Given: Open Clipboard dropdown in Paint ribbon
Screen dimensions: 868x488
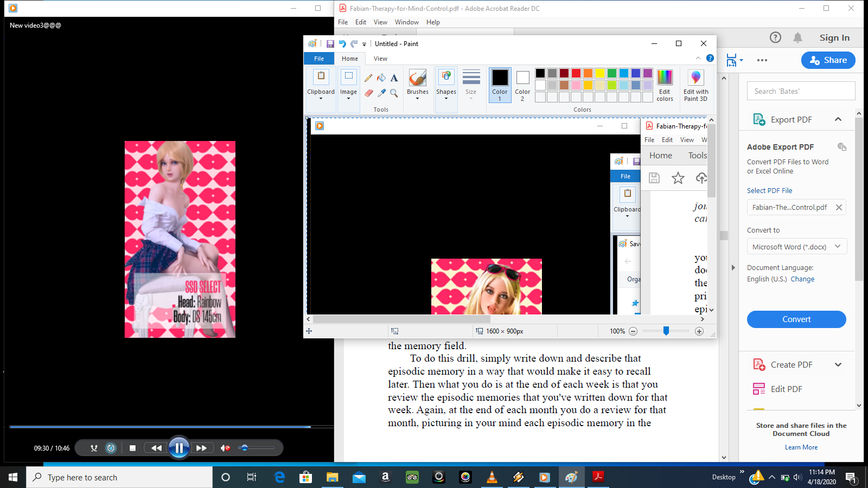Looking at the screenshot, I should click(x=321, y=89).
